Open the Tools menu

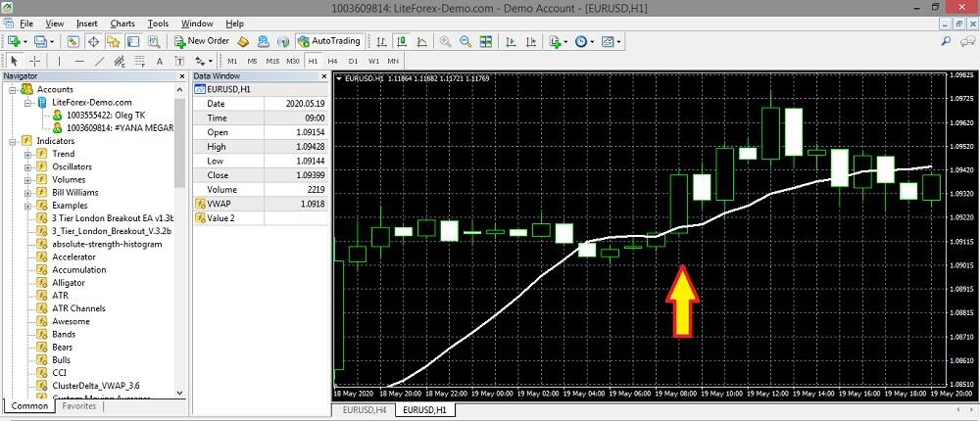158,23
